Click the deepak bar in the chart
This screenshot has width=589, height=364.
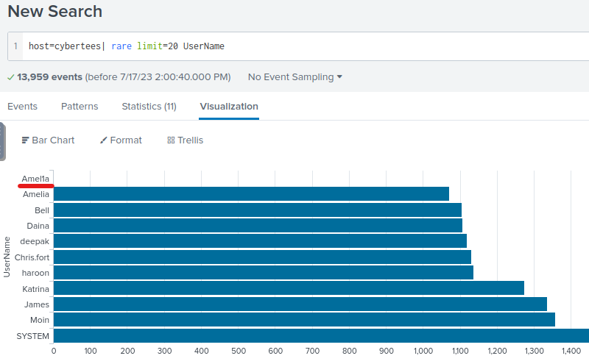[x=260, y=241]
